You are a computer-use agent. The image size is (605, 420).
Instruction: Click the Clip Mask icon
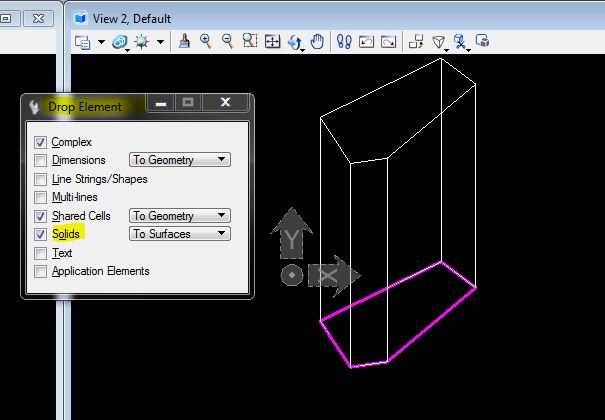pos(482,40)
